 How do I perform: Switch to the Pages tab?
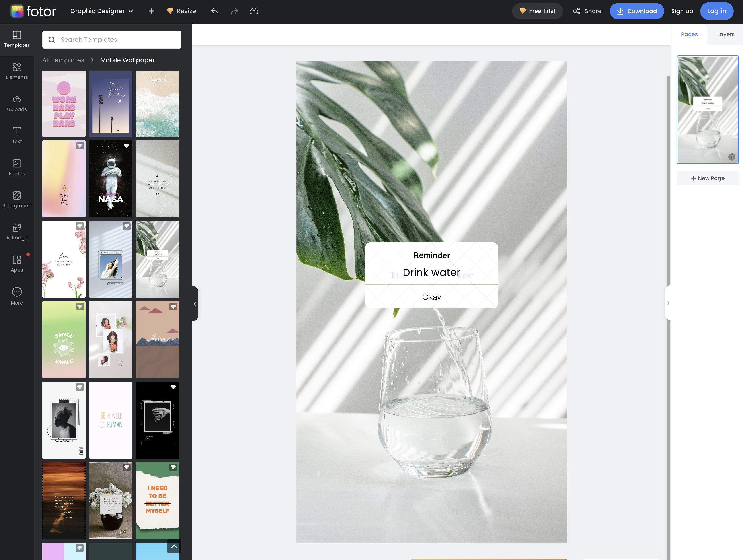click(689, 34)
